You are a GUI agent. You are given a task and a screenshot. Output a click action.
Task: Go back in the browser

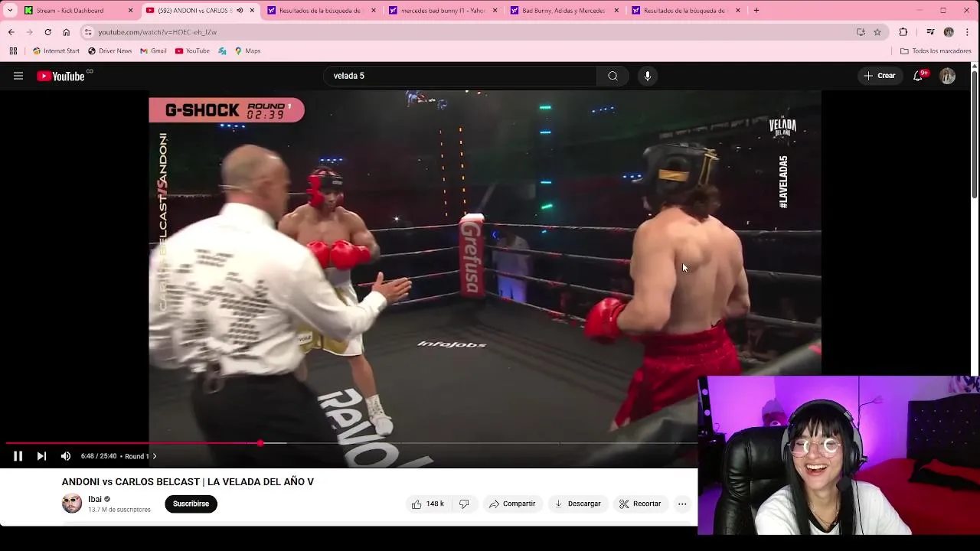click(11, 32)
